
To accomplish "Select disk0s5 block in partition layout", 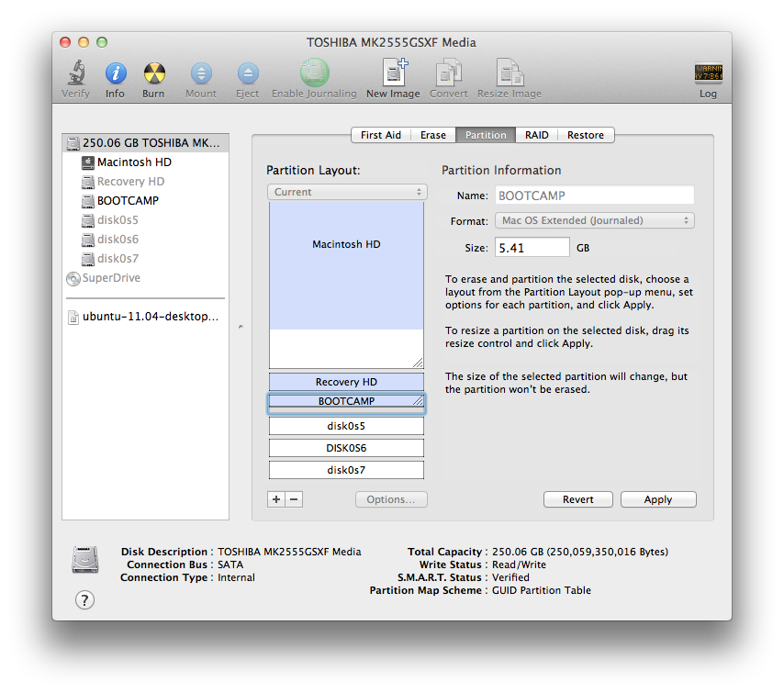I will [x=346, y=426].
